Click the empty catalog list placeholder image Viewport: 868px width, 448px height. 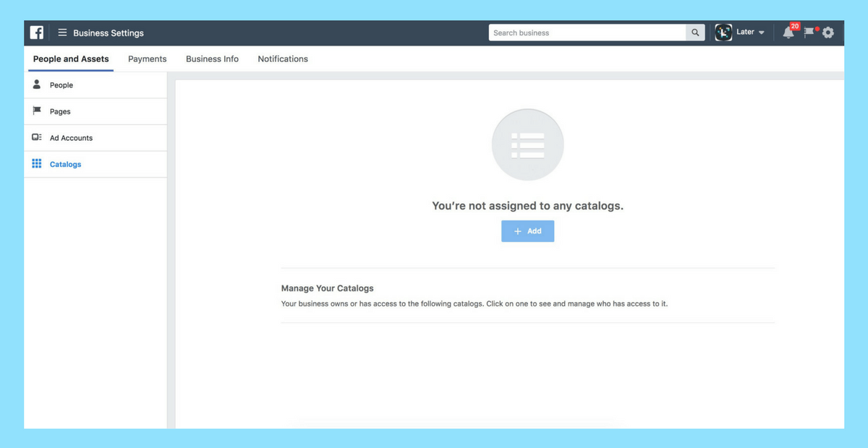tap(527, 145)
